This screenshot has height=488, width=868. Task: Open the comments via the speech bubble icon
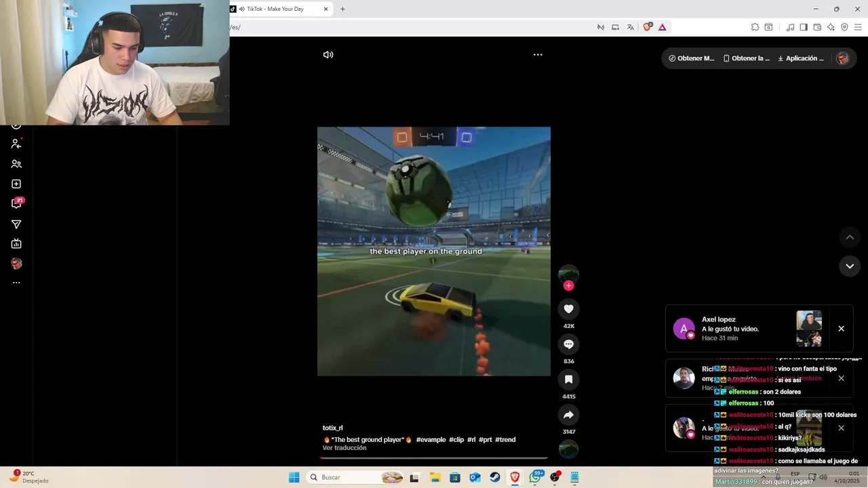[x=568, y=344]
